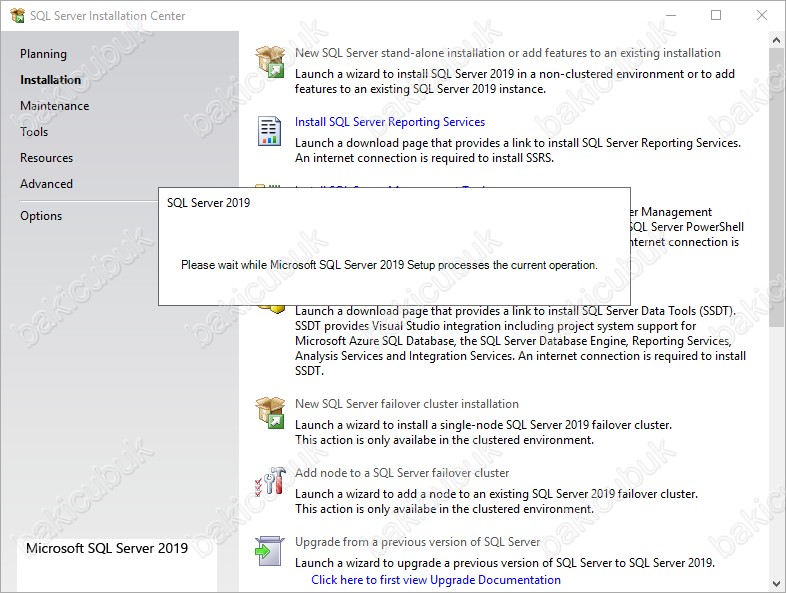
Task: Click the upgrade green arrow icon
Action: coord(269,551)
